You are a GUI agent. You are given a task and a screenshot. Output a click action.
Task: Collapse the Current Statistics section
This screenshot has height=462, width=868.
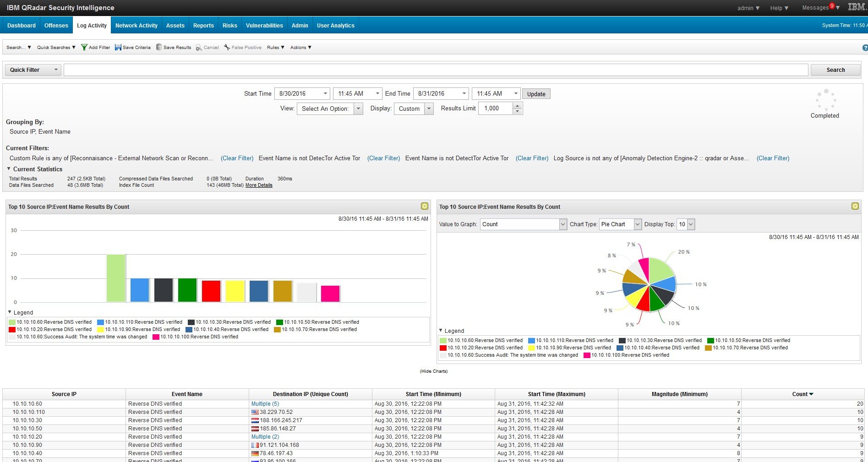(9, 169)
